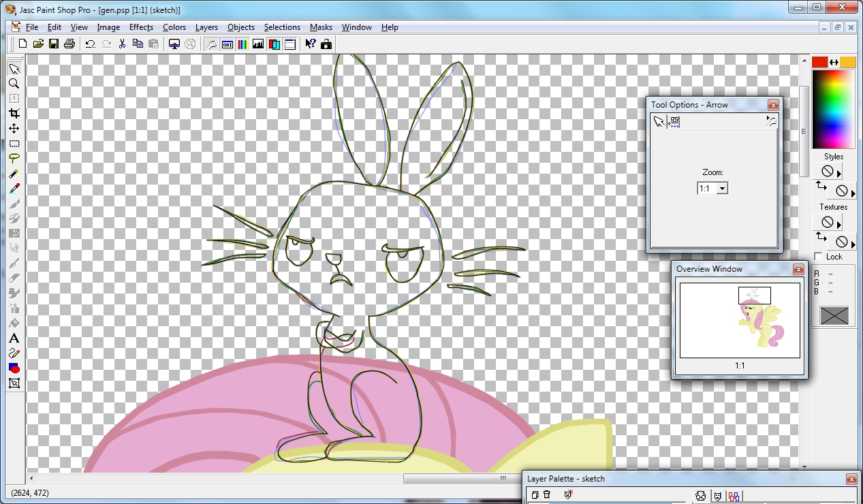The image size is (863, 504).
Task: Click the Undo toolbar button
Action: (x=90, y=44)
